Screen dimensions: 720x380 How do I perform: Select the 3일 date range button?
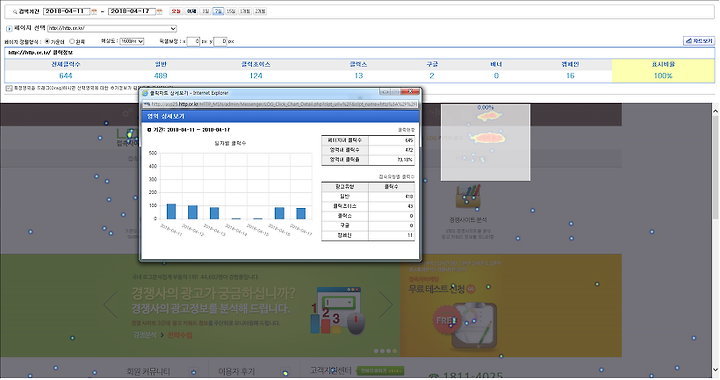[206, 11]
